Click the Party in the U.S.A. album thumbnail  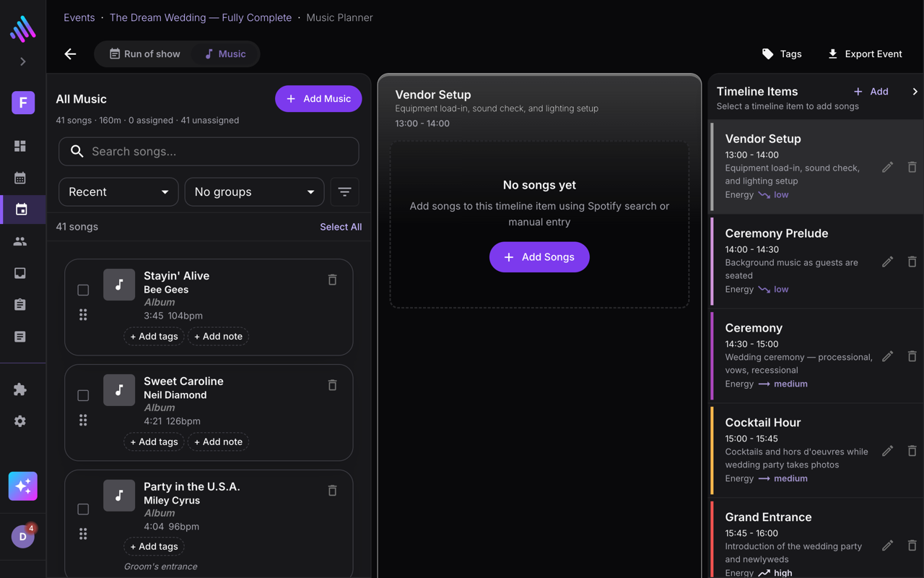[x=119, y=496]
